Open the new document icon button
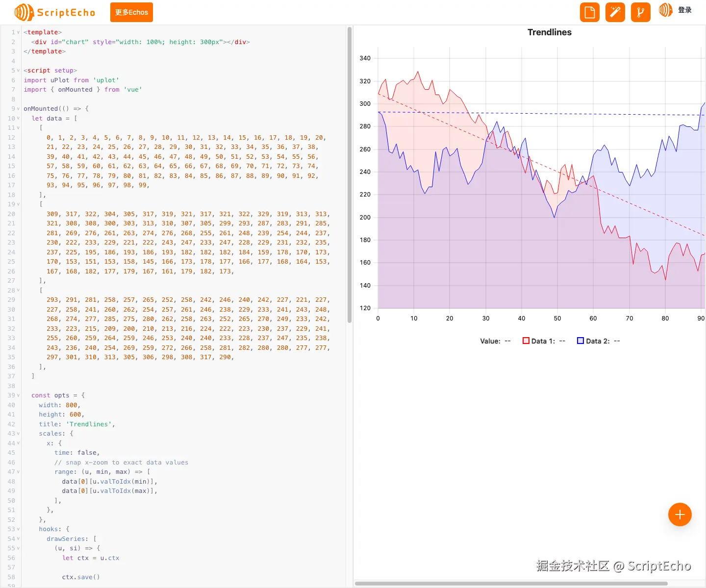706x588 pixels. pos(590,12)
